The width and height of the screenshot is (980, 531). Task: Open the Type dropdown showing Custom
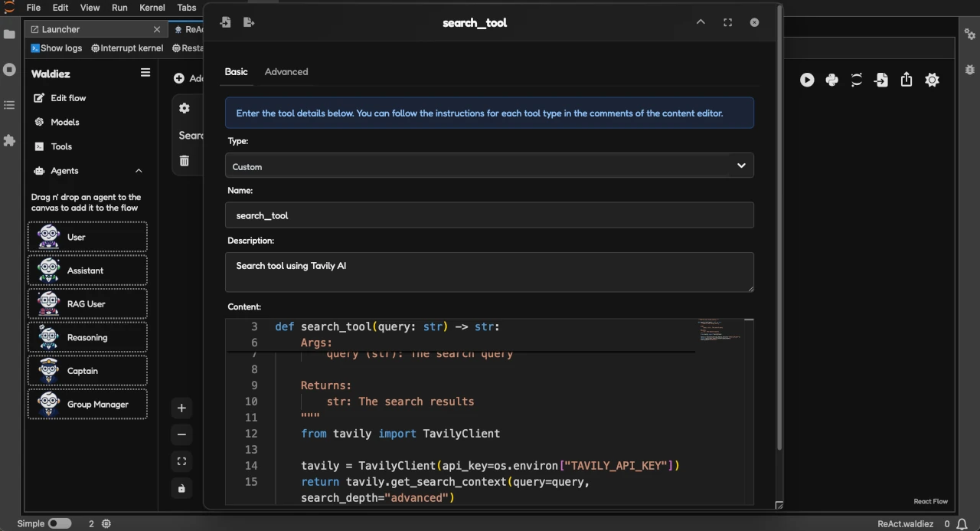click(x=489, y=166)
